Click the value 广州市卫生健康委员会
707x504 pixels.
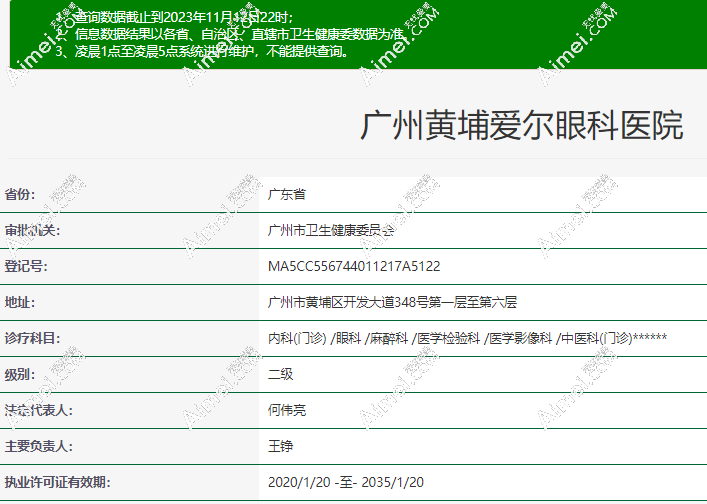(331, 230)
